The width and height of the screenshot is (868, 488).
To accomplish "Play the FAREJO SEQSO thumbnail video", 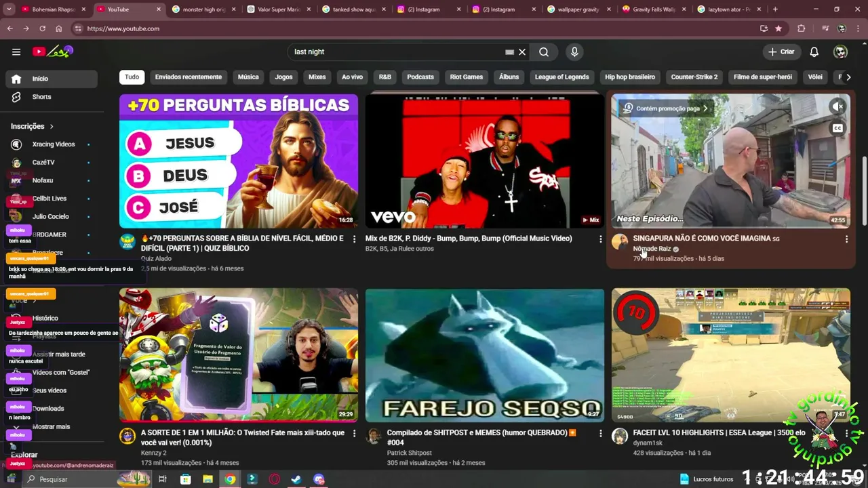I will point(484,355).
